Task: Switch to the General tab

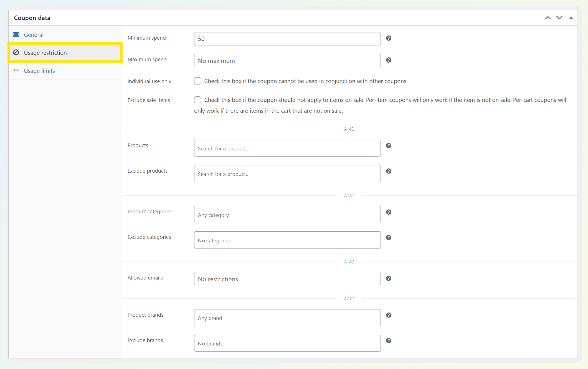Action: tap(34, 35)
